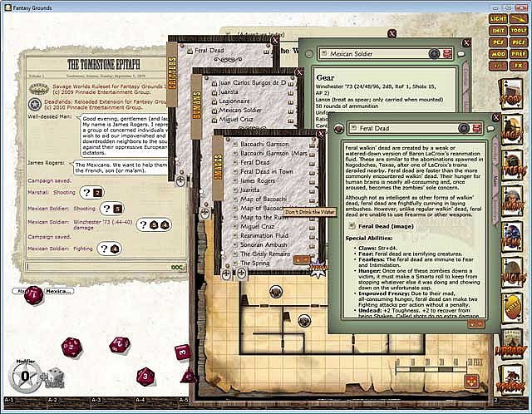Image resolution: width=532 pixels, height=414 pixels.
Task: Click the Fighting roll result in chat
Action: [109, 249]
